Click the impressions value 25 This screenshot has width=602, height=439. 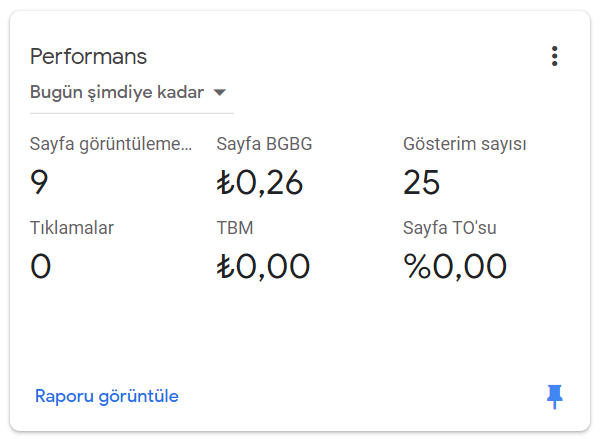(x=421, y=182)
